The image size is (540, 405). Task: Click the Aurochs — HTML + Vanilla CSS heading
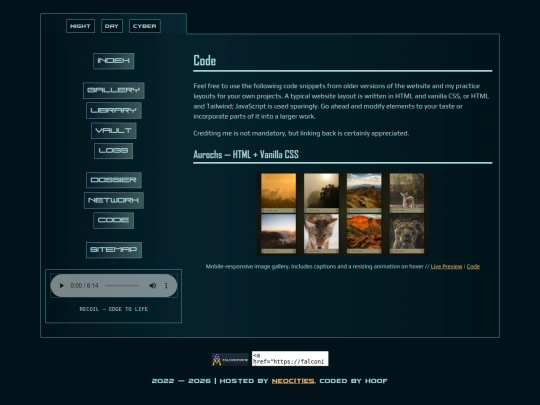pyautogui.click(x=246, y=154)
